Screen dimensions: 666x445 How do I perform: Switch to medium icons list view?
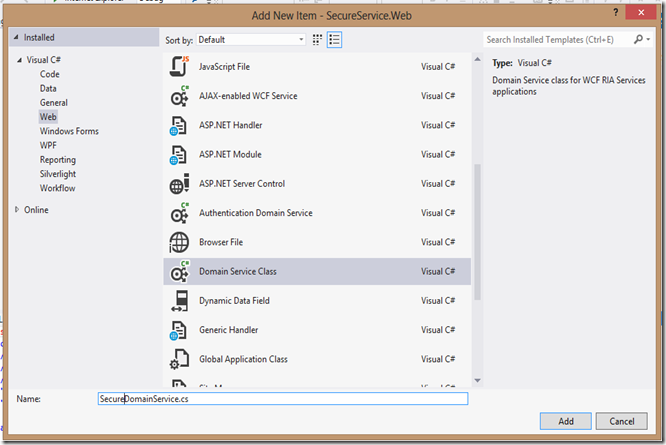(334, 40)
